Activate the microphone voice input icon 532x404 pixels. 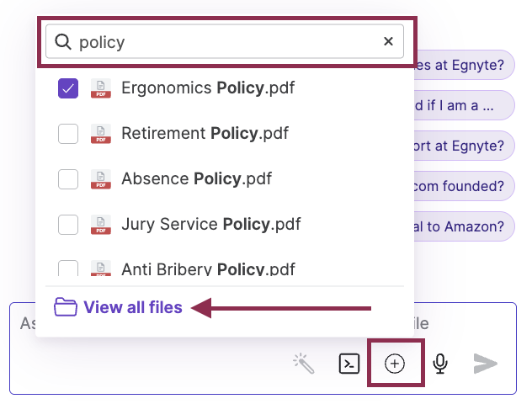[x=440, y=364]
